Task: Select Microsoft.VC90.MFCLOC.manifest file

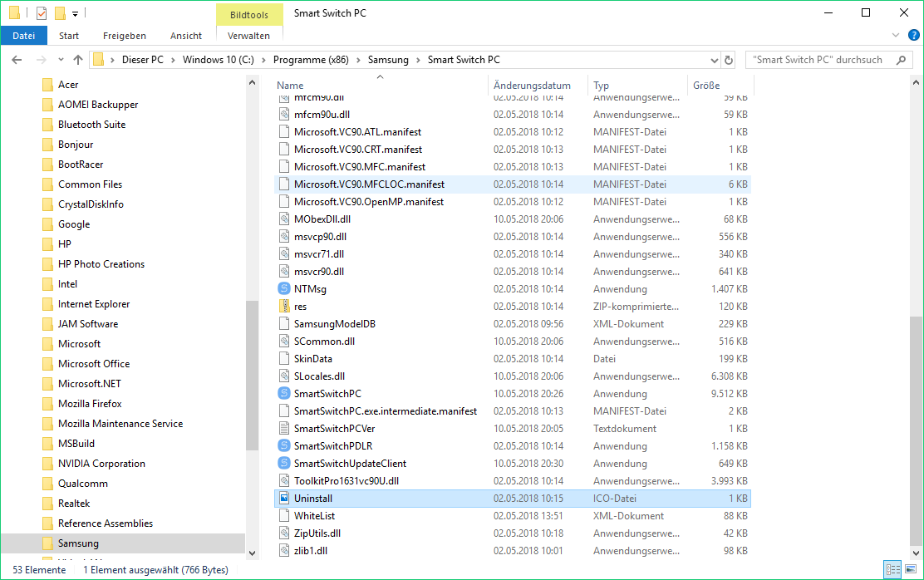Action: point(513,184)
